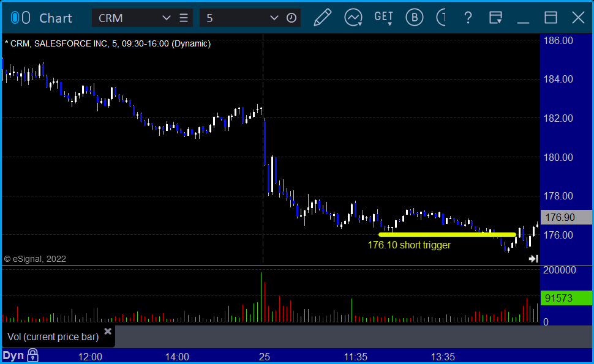Click the circled B toolbar icon
The height and width of the screenshot is (364, 594).
(415, 18)
